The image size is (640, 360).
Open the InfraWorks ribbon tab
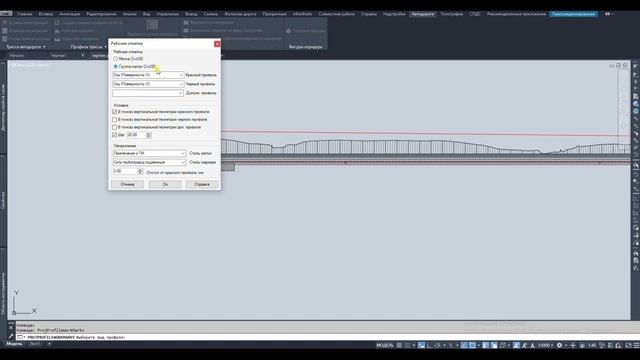coord(302,14)
